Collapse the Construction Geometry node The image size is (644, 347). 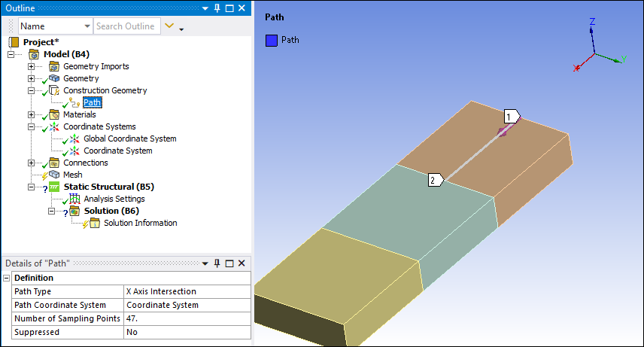[31, 90]
